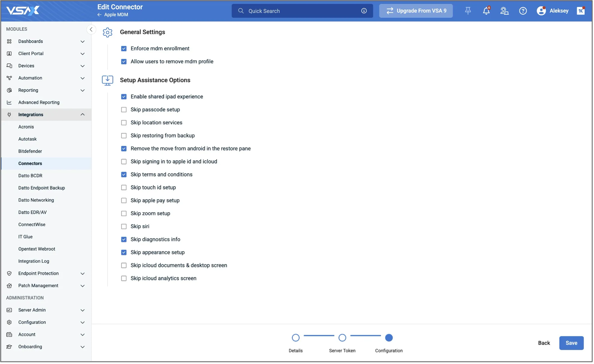The width and height of the screenshot is (594, 364).
Task: Expand the Dashboards module
Action: coord(82,42)
